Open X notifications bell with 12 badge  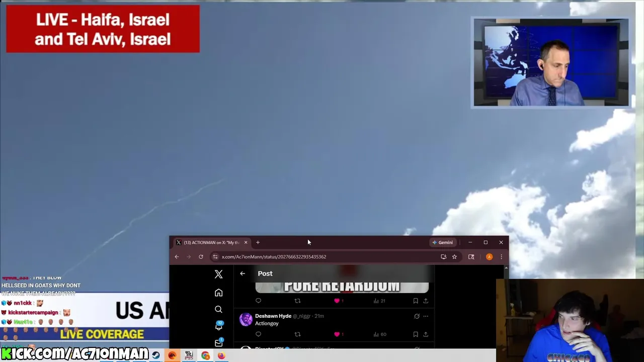click(219, 325)
